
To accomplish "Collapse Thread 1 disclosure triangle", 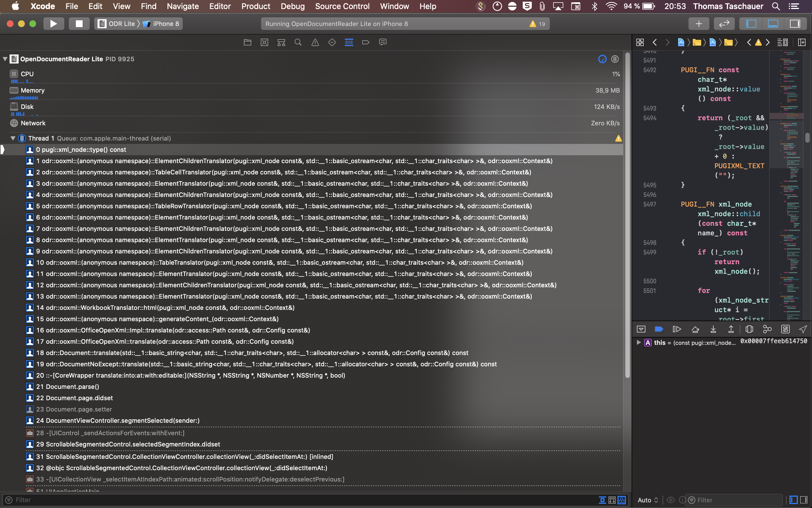I will 13,138.
